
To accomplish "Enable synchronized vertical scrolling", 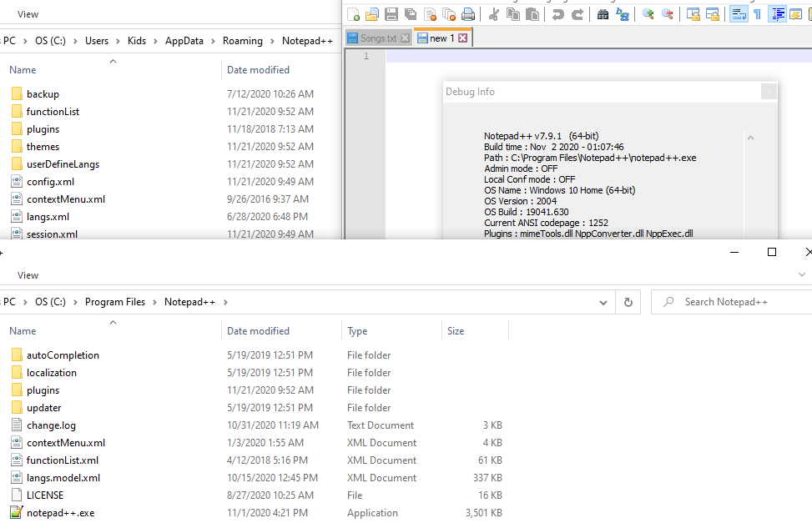I will point(693,14).
